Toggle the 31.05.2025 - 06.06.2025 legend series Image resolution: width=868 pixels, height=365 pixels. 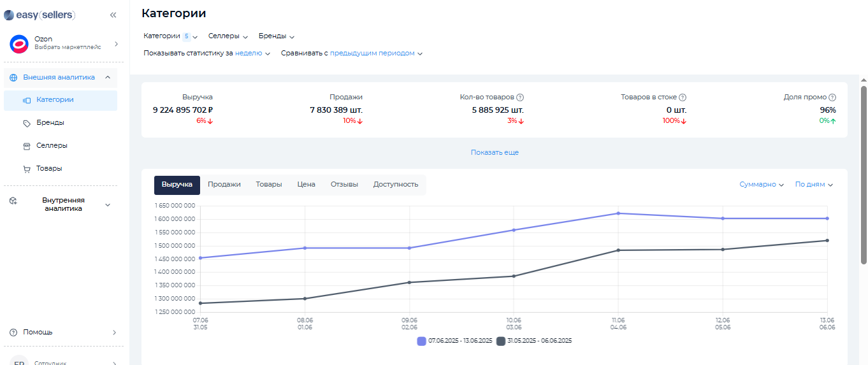[534, 341]
